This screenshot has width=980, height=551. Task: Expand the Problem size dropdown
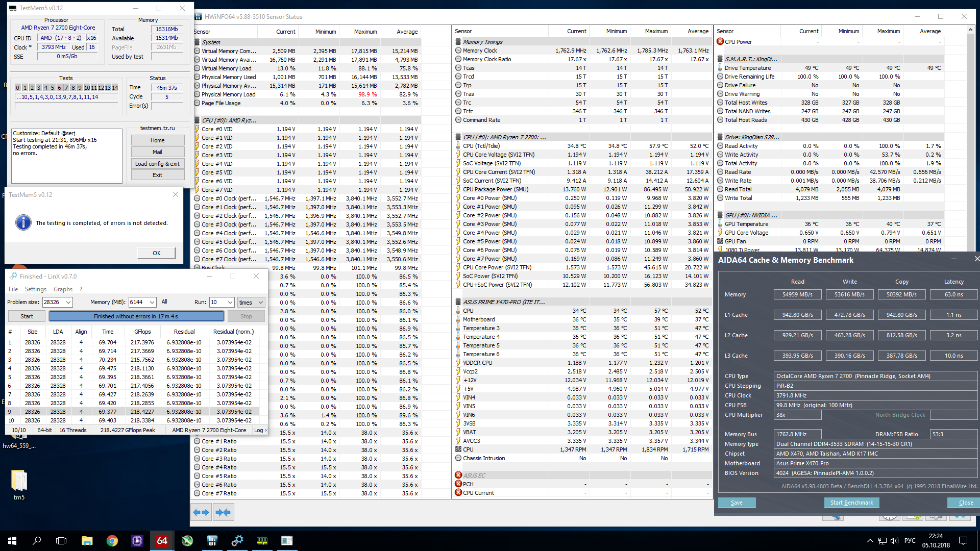[x=68, y=302]
